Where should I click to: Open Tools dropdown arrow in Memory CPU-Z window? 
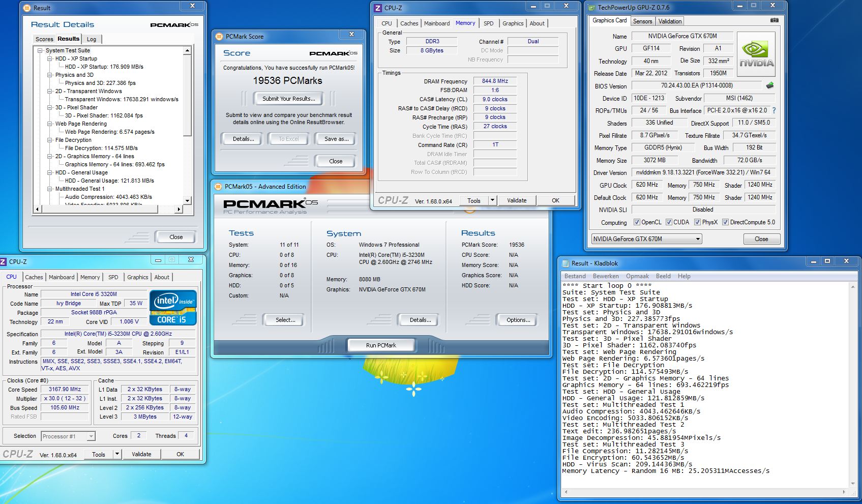pyautogui.click(x=492, y=200)
